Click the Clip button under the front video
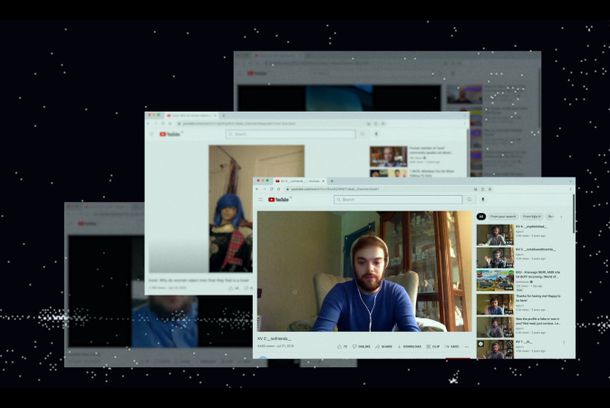Screen dimensions: 610x408 tap(433, 346)
